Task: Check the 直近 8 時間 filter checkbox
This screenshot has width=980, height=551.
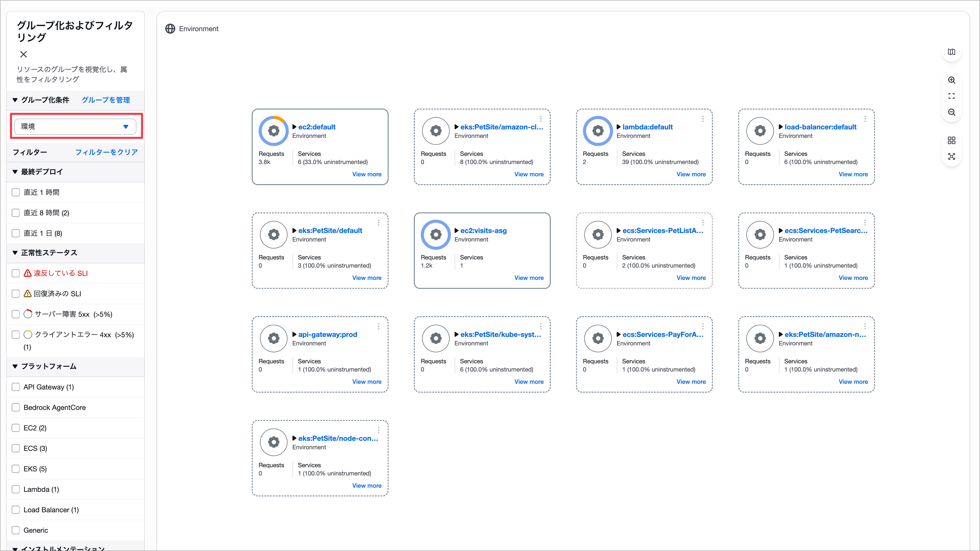Action: tap(16, 213)
